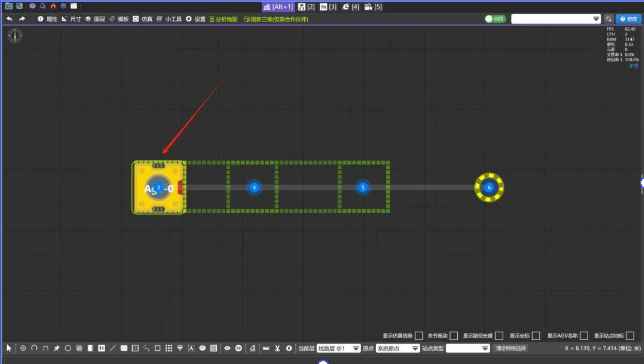644x364 pixels.
Task: Select the text 'A' tool
Action: (191, 348)
